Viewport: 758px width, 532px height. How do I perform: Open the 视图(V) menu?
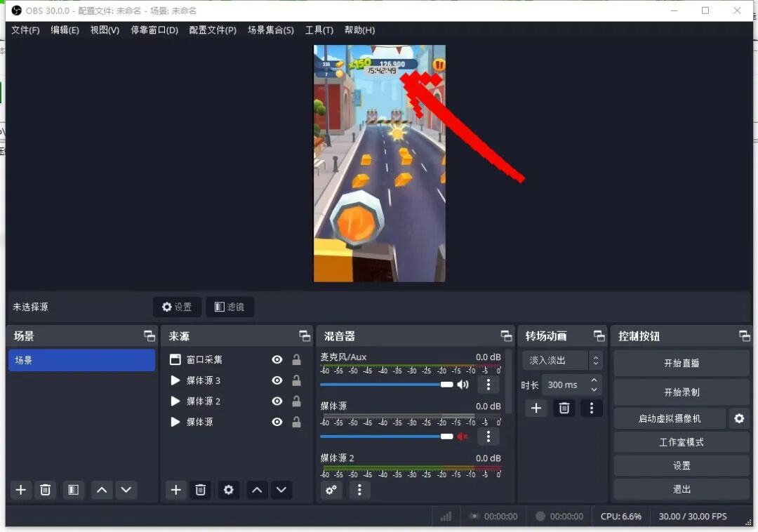click(105, 30)
